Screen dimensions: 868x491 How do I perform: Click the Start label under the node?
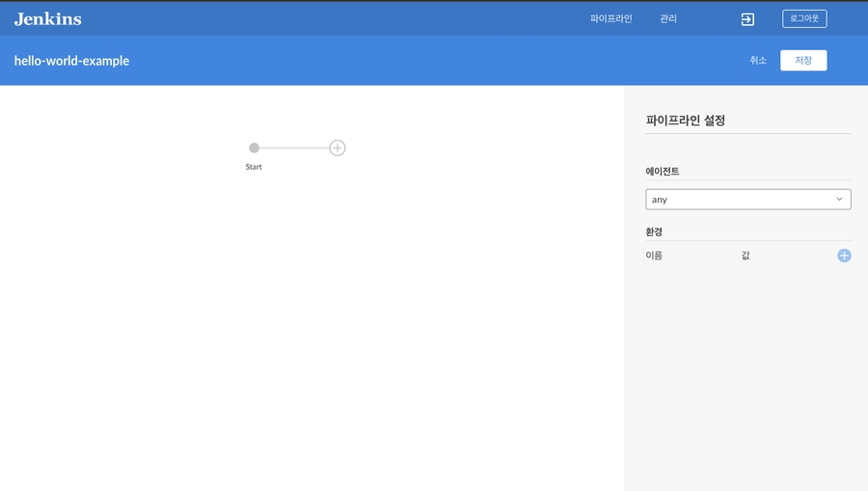254,167
